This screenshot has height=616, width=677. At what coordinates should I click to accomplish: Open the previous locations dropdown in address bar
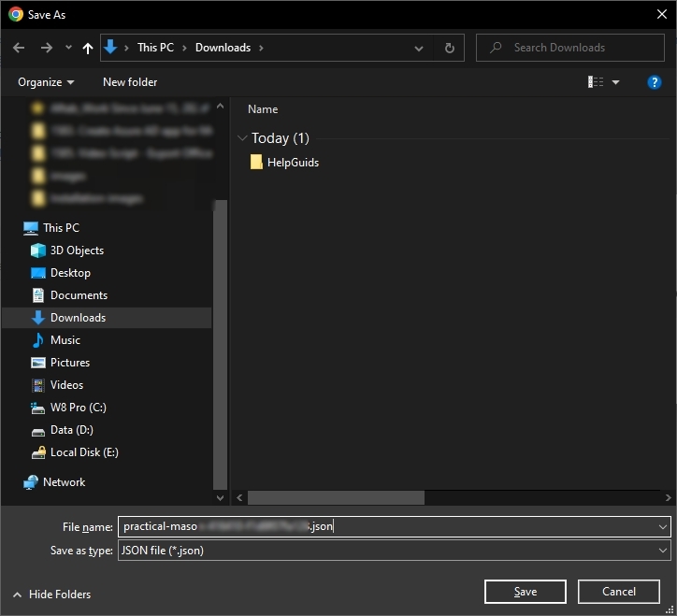(418, 48)
